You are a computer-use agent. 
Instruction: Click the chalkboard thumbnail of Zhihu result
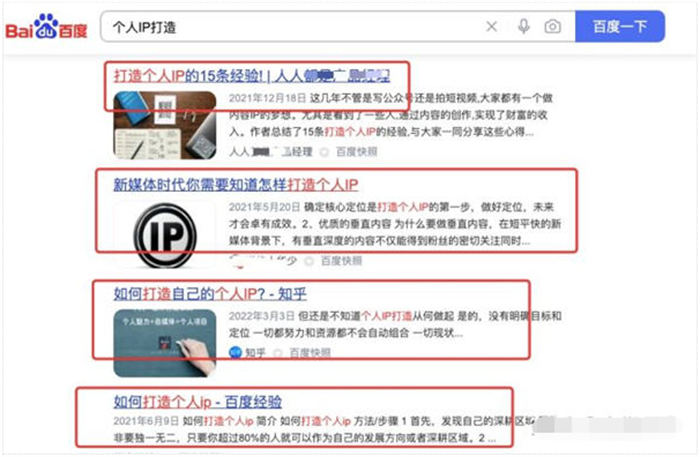tap(165, 343)
